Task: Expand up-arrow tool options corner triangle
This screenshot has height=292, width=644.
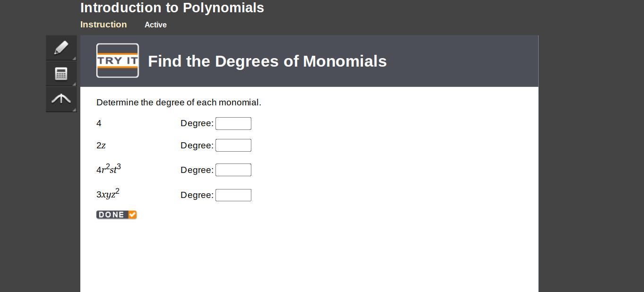Action: (x=74, y=110)
